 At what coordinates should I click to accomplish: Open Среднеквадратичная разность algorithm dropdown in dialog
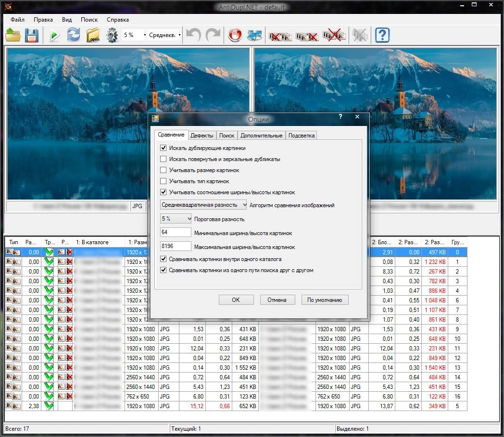click(x=203, y=205)
